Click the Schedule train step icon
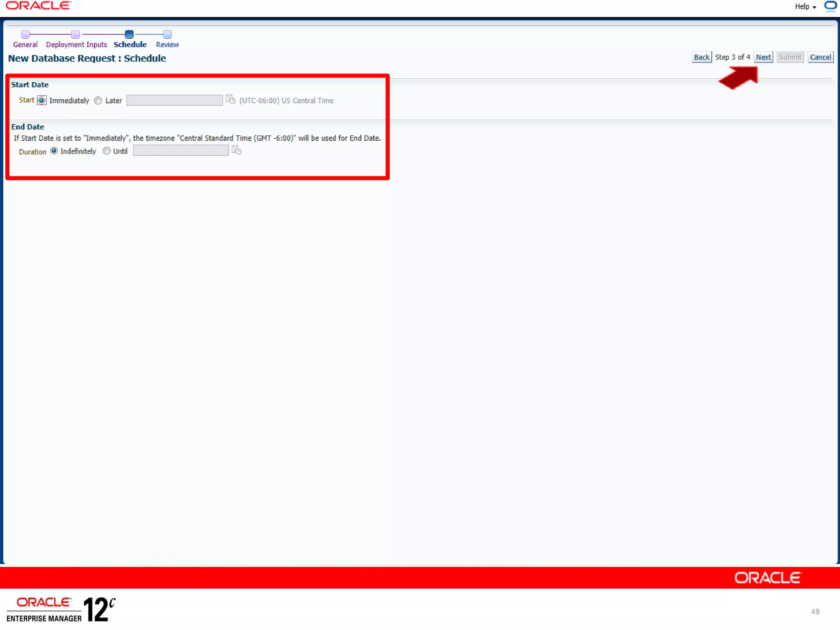 [x=129, y=34]
